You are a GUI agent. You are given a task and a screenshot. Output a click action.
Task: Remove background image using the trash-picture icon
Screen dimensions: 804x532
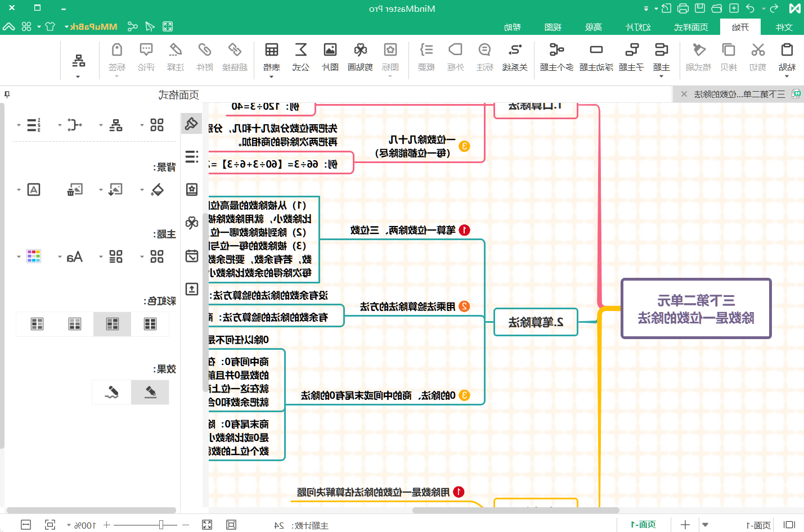(75, 190)
